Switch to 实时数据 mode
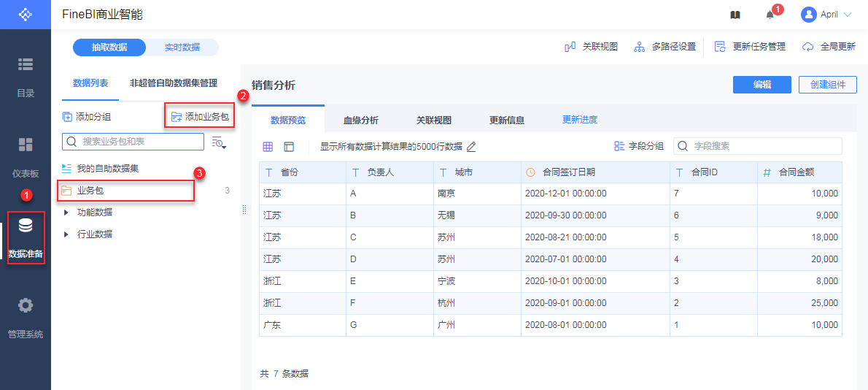 click(182, 47)
